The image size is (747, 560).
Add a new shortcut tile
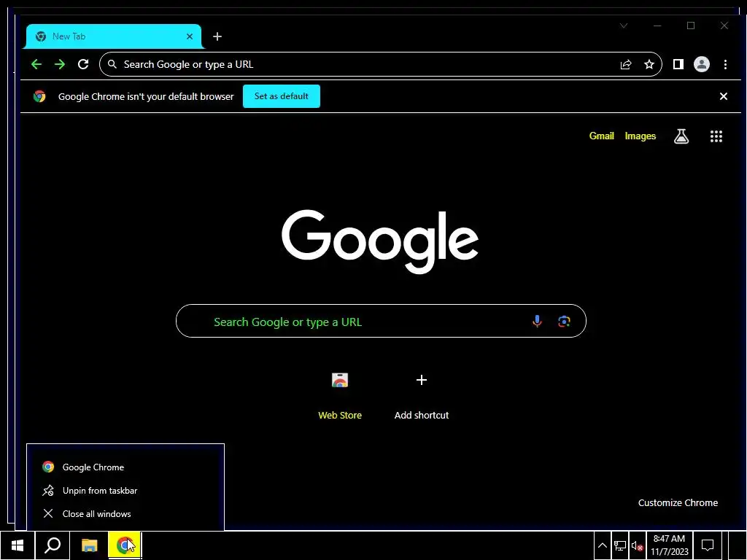tap(422, 396)
